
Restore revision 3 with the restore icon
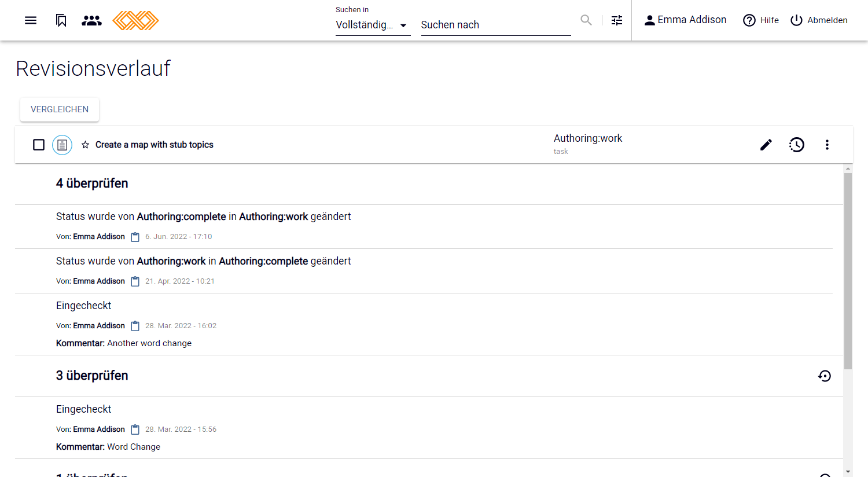[825, 376]
